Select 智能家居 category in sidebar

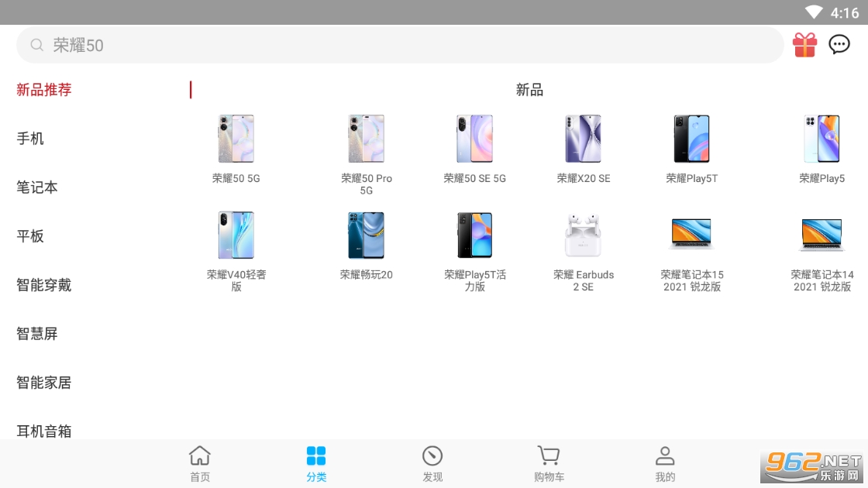[43, 383]
